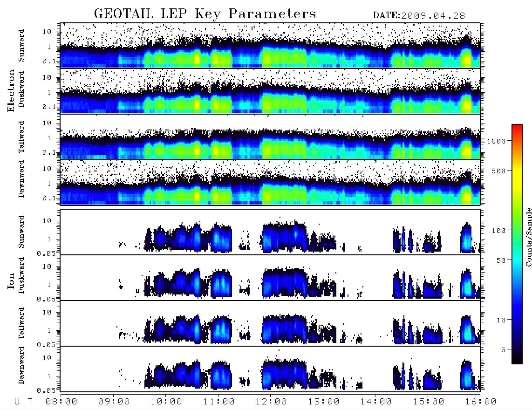
Task: Click the red top of the colorbar
Action: (x=517, y=127)
